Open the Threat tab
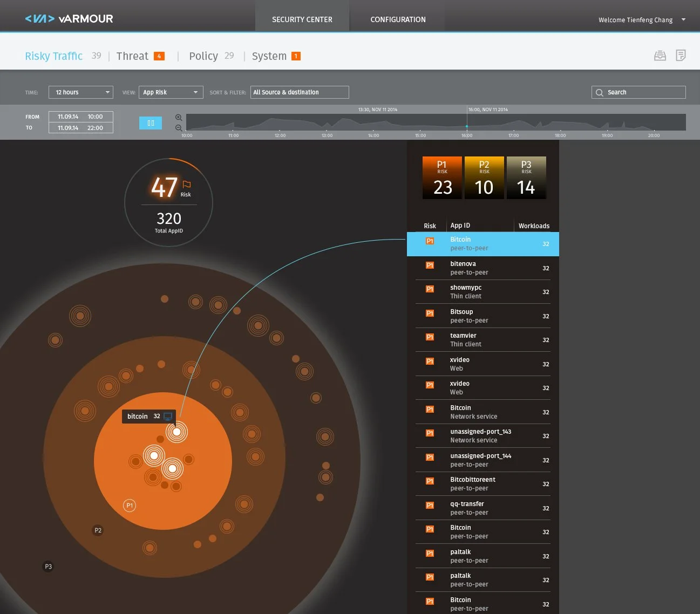This screenshot has height=614, width=700. (x=132, y=56)
